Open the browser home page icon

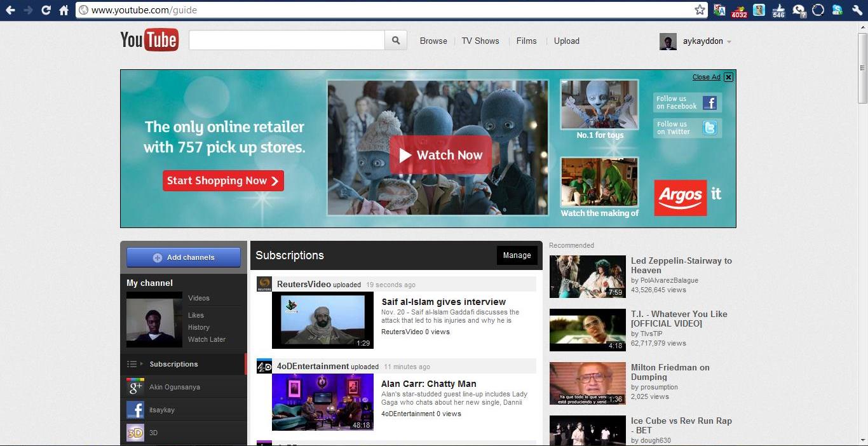click(64, 10)
